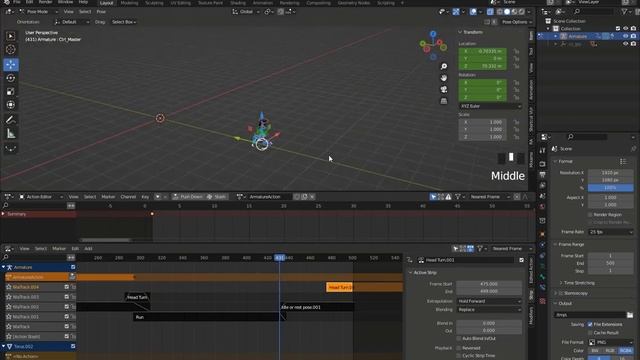Select RGBA color mode button
The width and height of the screenshot is (640, 360).
point(625,351)
